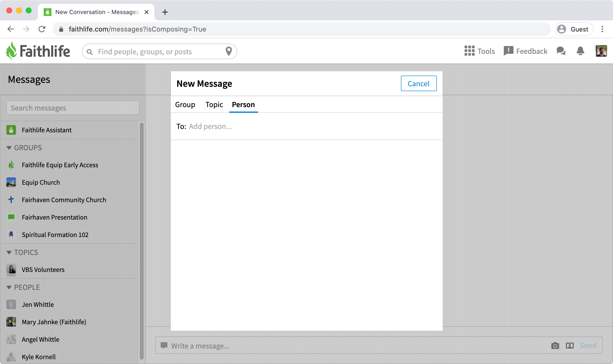The width and height of the screenshot is (613, 364).
Task: Click the Feedback speech bubble icon
Action: click(x=508, y=51)
